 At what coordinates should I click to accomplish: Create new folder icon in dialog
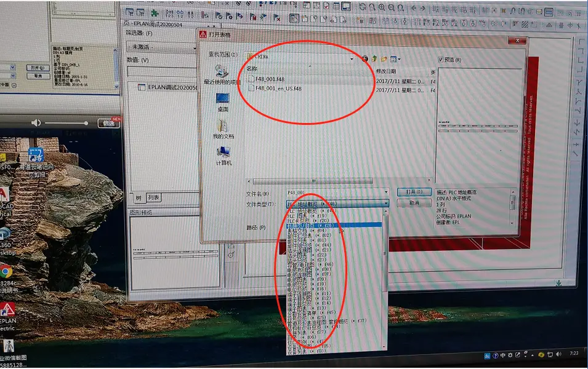(x=384, y=59)
